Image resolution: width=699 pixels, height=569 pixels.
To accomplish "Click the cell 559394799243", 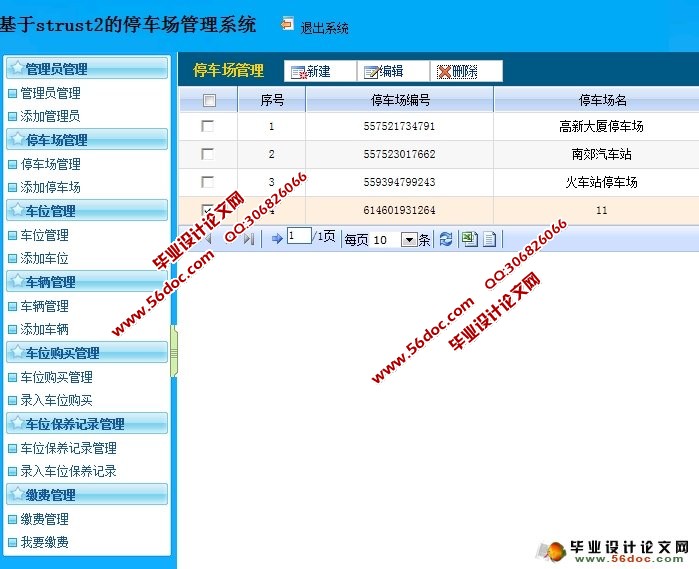I will [399, 182].
